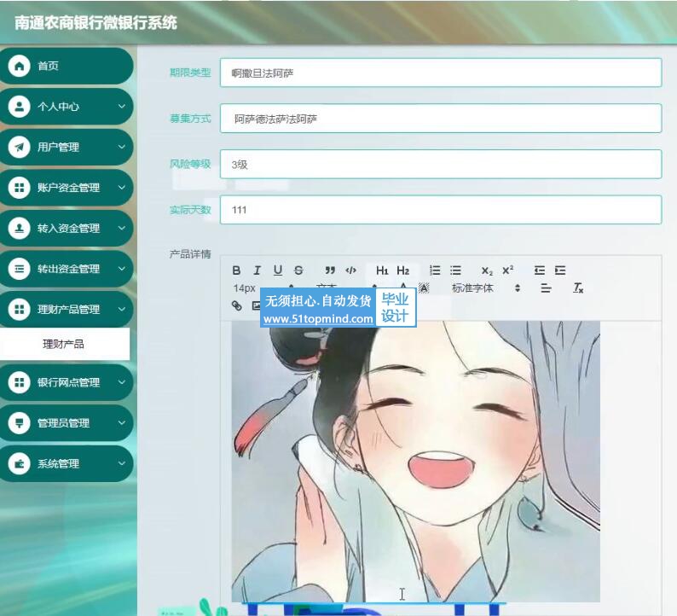
Task: Expand the 银行网点管理 menu chevron
Action: click(x=122, y=382)
